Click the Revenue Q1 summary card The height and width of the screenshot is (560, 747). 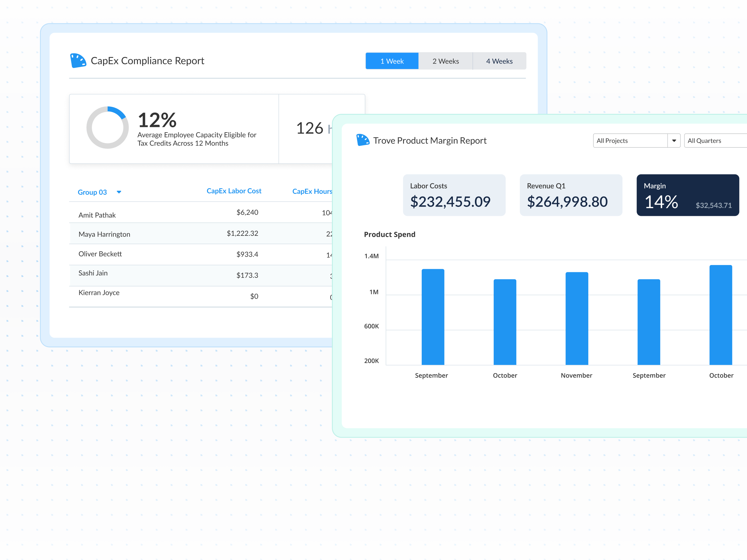pos(571,195)
